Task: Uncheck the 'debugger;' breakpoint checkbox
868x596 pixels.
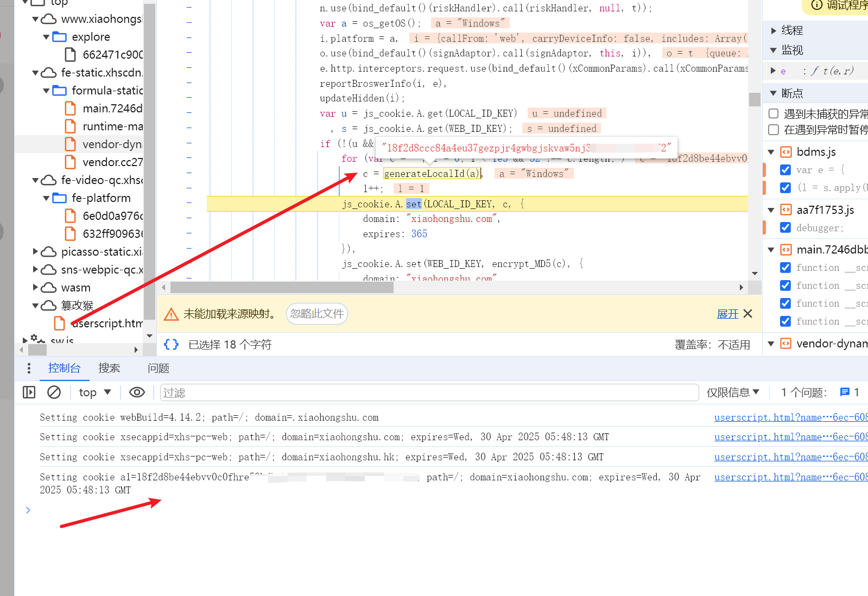Action: [x=785, y=228]
